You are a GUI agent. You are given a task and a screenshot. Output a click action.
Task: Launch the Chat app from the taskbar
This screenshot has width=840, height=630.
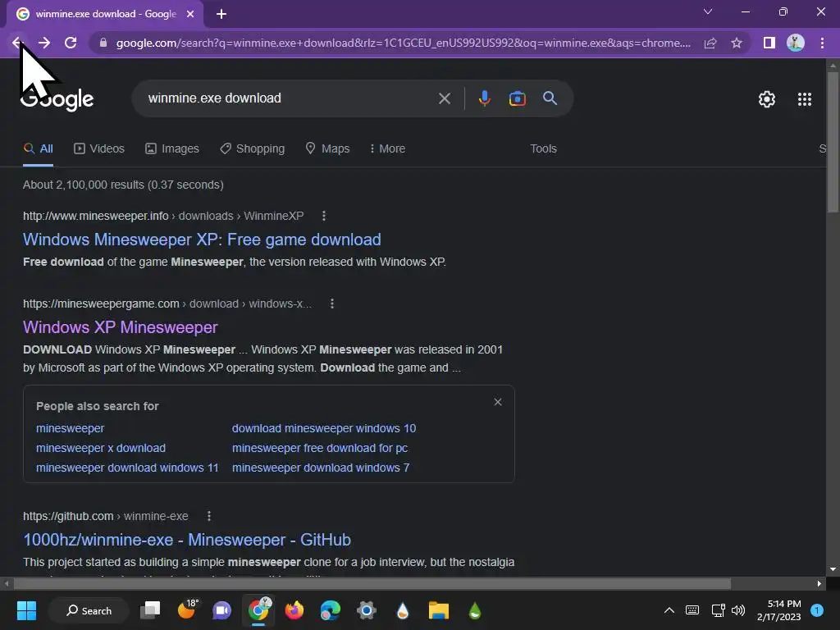(x=221, y=610)
